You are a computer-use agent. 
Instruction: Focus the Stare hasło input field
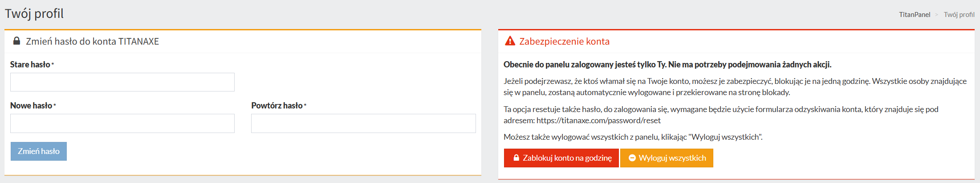point(122,82)
